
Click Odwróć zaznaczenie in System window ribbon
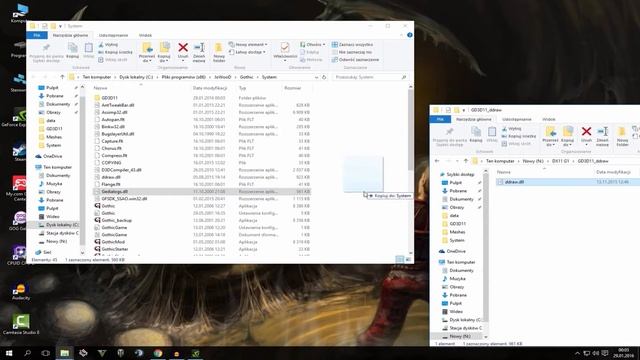[355, 60]
